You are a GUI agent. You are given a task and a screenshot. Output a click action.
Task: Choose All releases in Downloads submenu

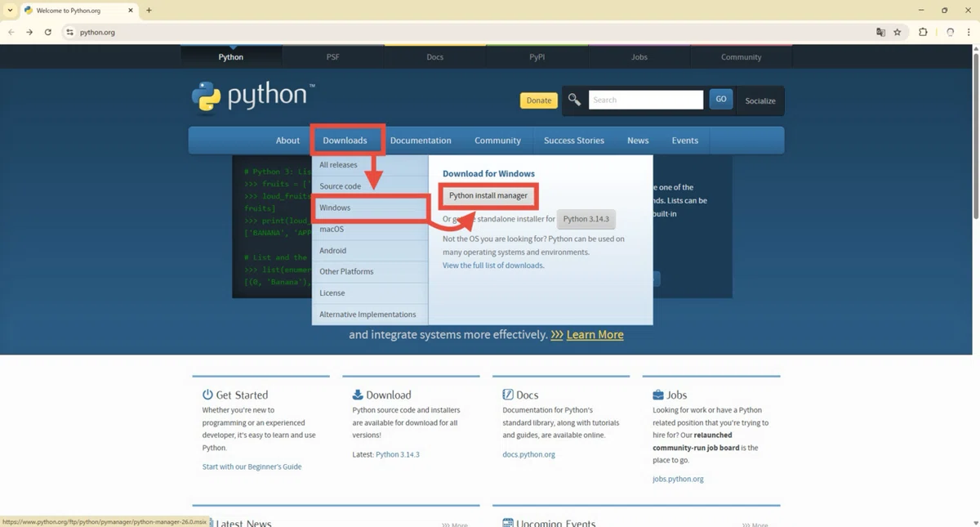tap(370, 165)
